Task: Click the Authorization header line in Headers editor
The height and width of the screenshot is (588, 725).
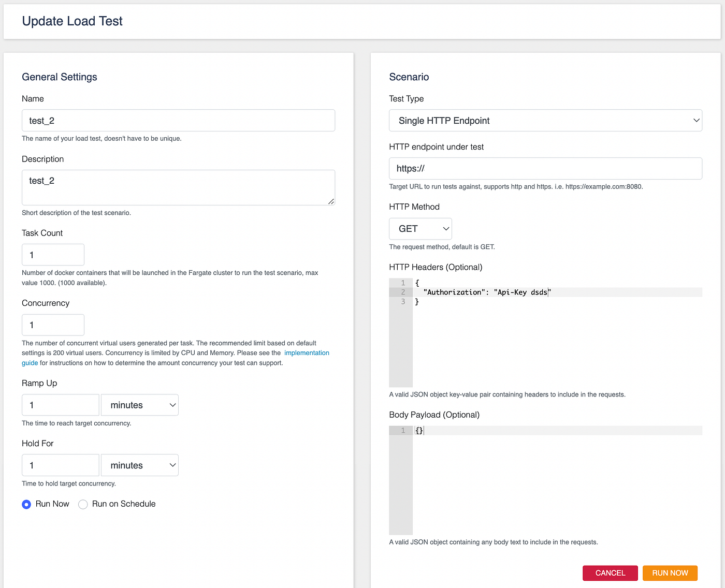Action: [x=487, y=292]
